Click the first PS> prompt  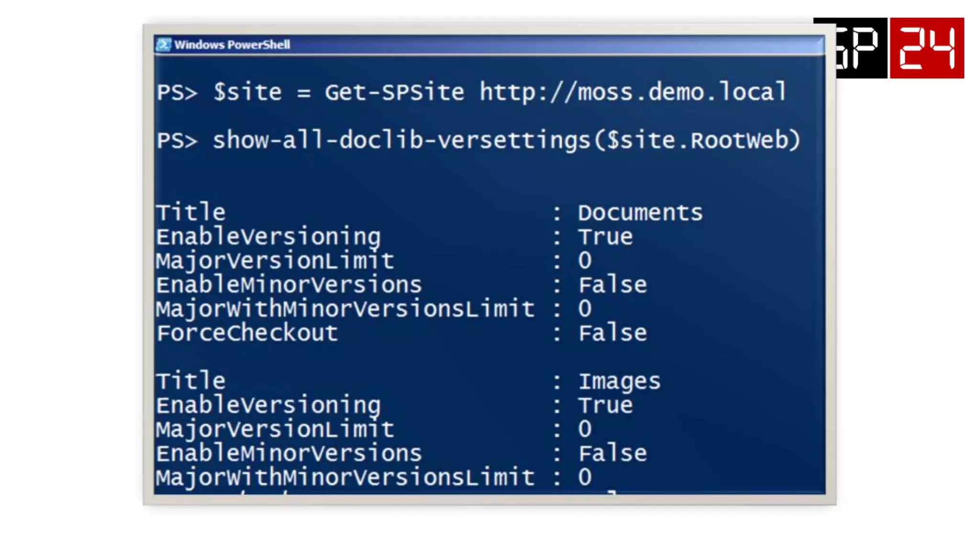point(177,91)
